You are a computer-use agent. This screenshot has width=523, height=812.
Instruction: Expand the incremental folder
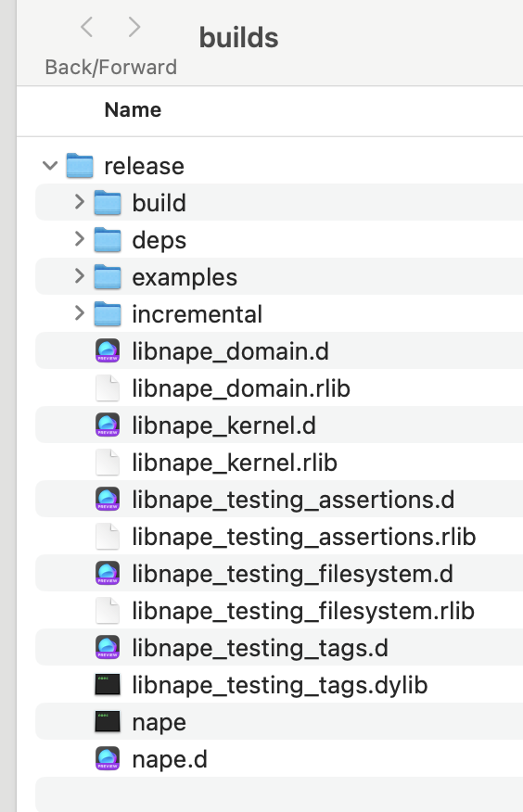click(79, 313)
